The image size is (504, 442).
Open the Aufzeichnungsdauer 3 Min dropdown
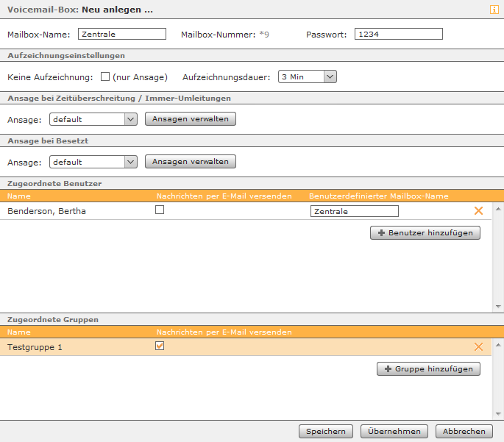[308, 76]
